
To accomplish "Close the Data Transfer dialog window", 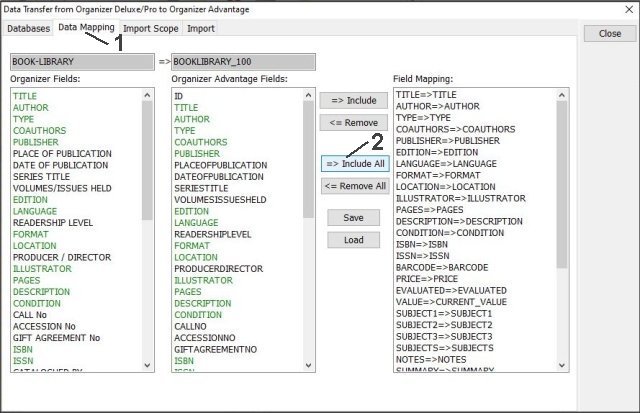I will pos(629,9).
